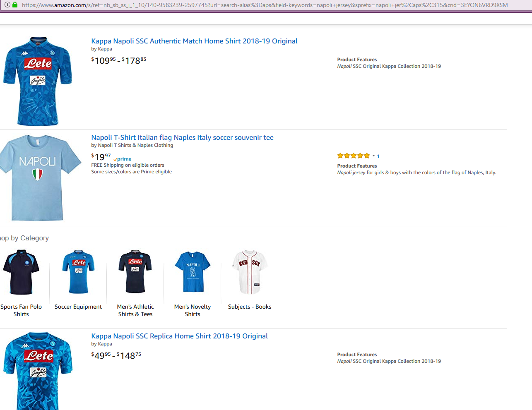Screen dimensions: 532x410
Task: Click the Men's Novelty Shirts image
Action: [193, 272]
